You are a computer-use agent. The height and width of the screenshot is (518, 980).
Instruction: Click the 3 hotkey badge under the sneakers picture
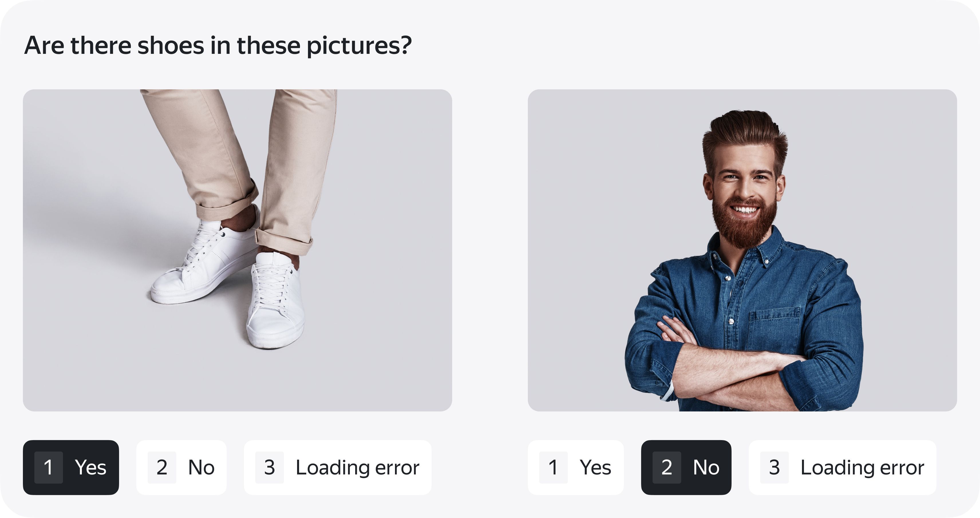pyautogui.click(x=269, y=467)
